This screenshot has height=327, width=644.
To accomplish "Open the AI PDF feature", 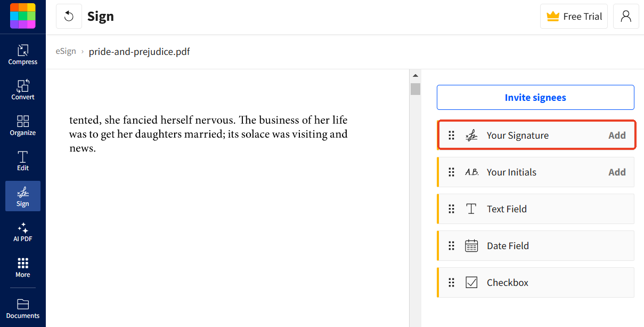I will tap(22, 232).
